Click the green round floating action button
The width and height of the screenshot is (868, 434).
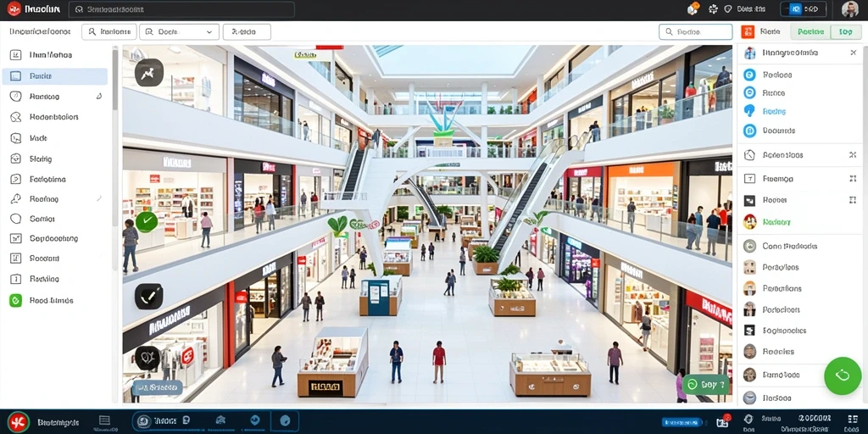click(x=842, y=376)
